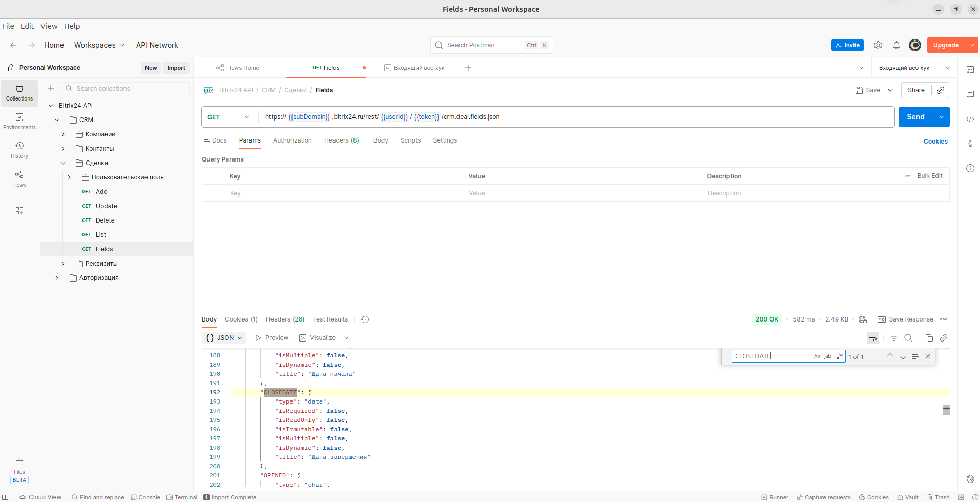Open the Environments sidebar panel

[19, 122]
